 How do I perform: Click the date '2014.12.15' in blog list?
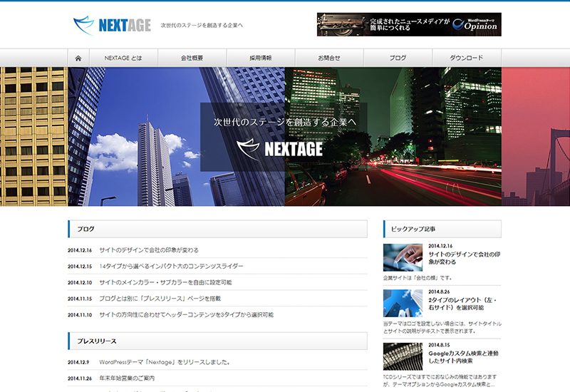point(80,266)
